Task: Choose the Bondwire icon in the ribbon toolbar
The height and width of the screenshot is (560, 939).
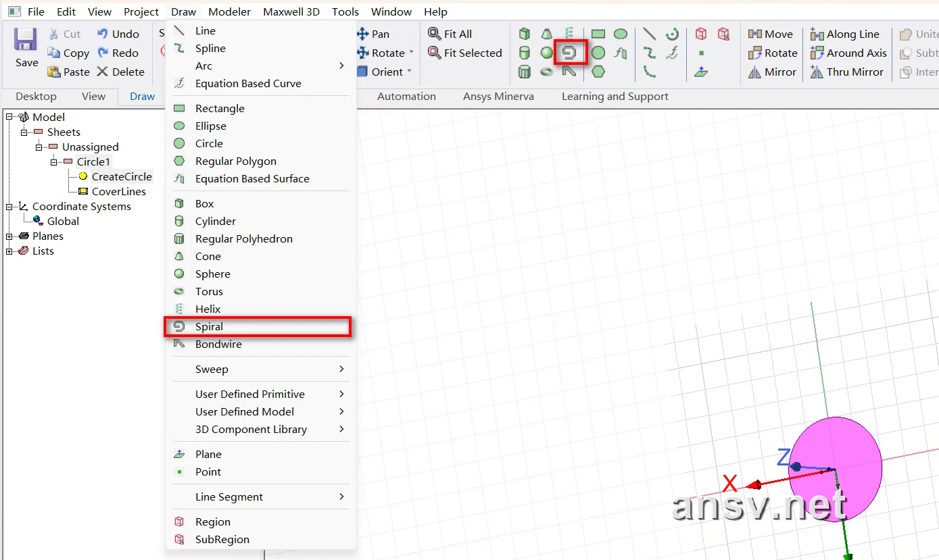Action: [x=569, y=72]
